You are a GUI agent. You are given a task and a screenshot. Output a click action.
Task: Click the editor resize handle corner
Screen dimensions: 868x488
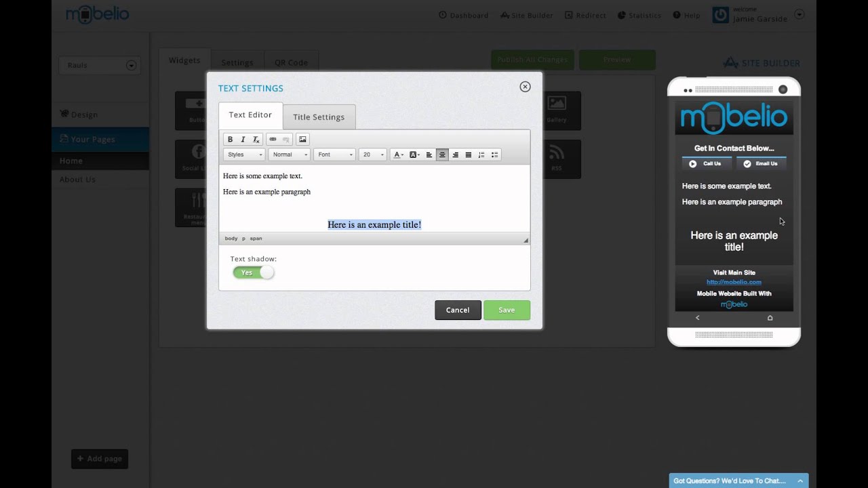coord(526,240)
